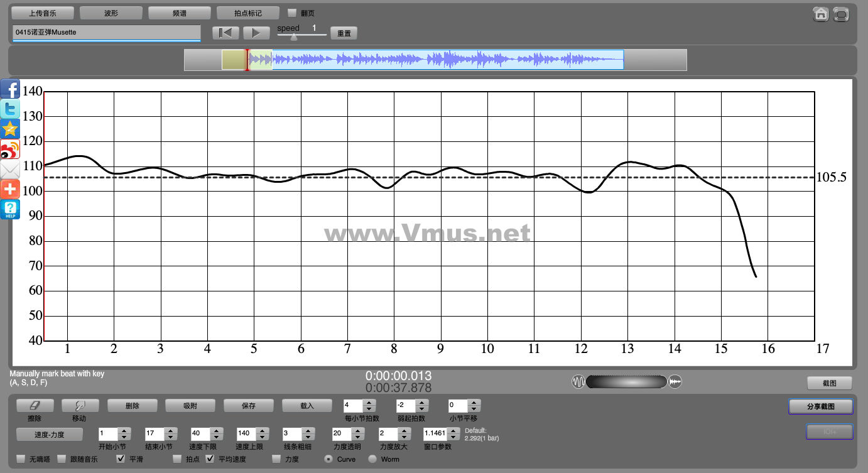
Task: Open the blue HELP question mark icon
Action: pos(10,209)
